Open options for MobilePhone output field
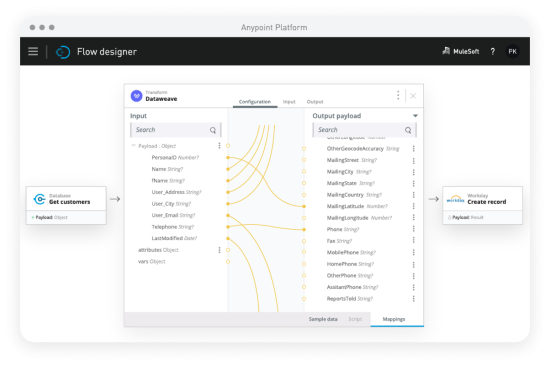The height and width of the screenshot is (366, 550). (414, 252)
